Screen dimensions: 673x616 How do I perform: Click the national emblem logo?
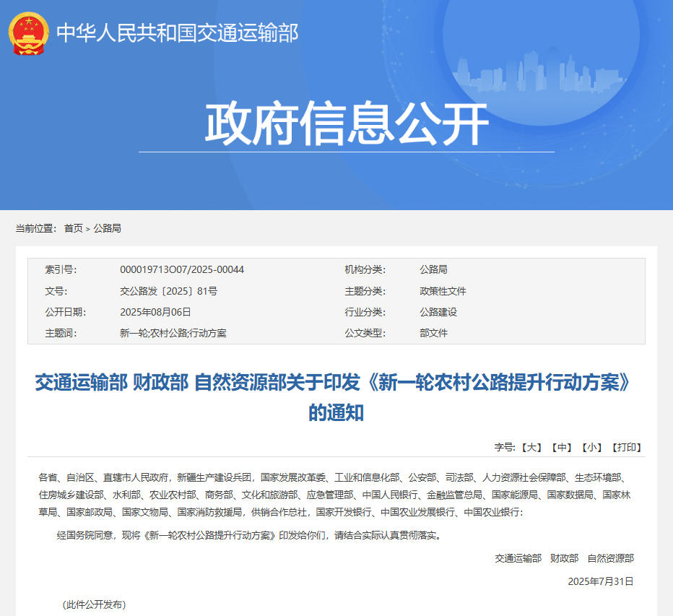(x=28, y=32)
